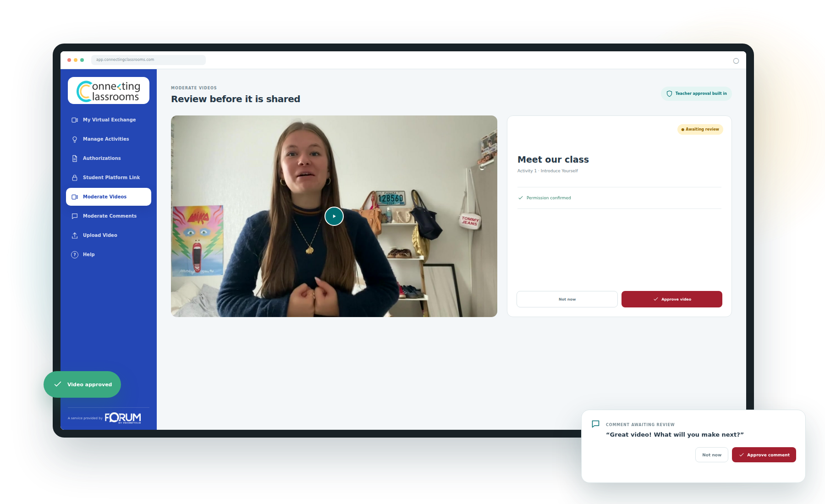Image resolution: width=825 pixels, height=504 pixels.
Task: Click the lightbulb icon beside Manage Activities
Action: point(75,139)
